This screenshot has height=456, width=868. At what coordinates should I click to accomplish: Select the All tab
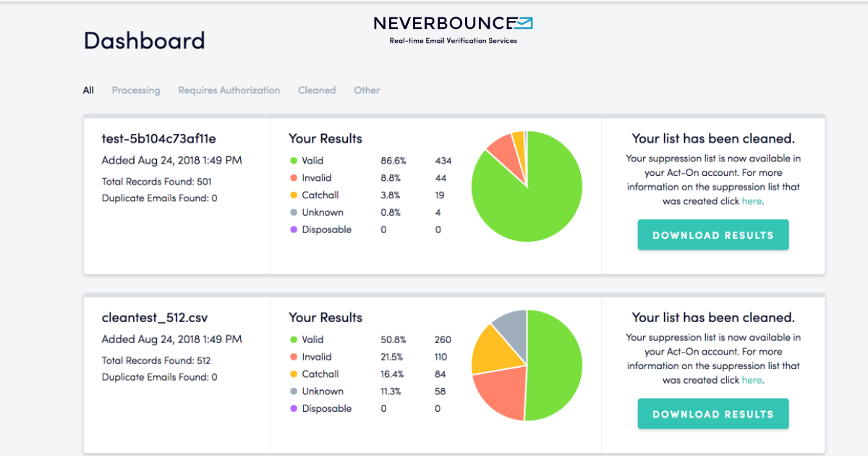(x=88, y=90)
